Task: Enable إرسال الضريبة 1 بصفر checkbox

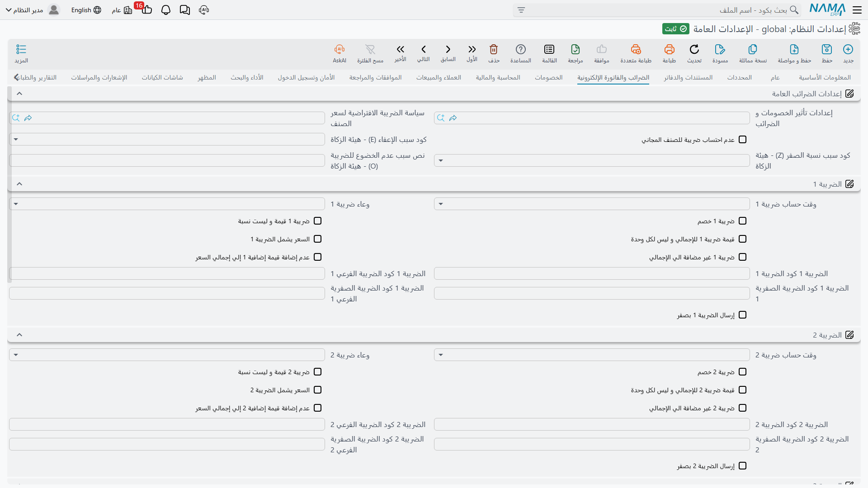Action: (742, 315)
